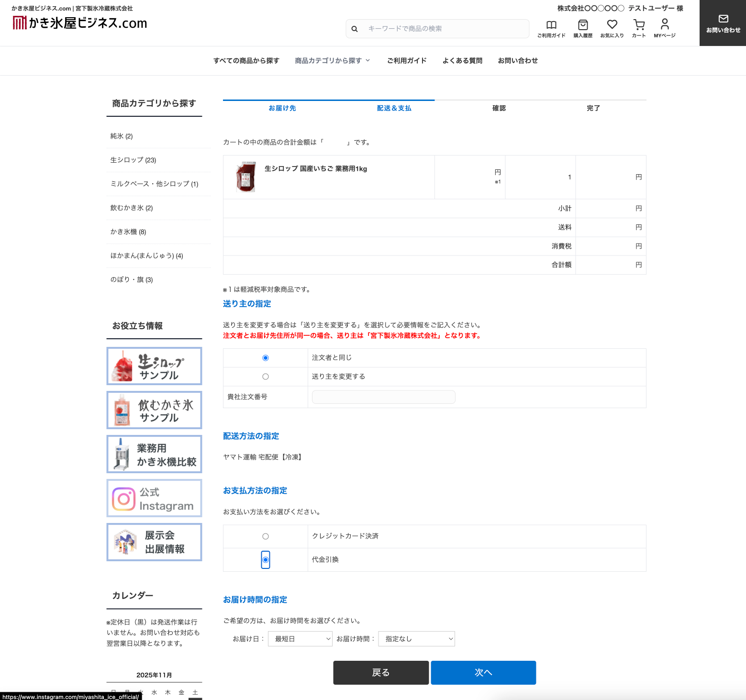Open the 公式 Instagram banner
The height and width of the screenshot is (700, 746).
pos(154,499)
